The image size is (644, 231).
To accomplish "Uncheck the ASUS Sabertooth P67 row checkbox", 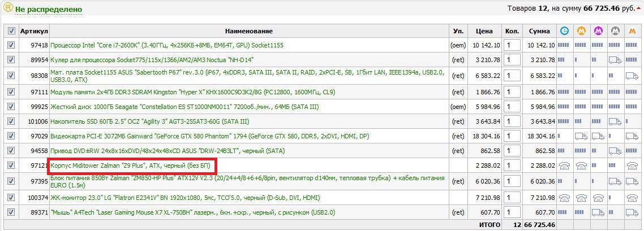I will tap(11, 75).
